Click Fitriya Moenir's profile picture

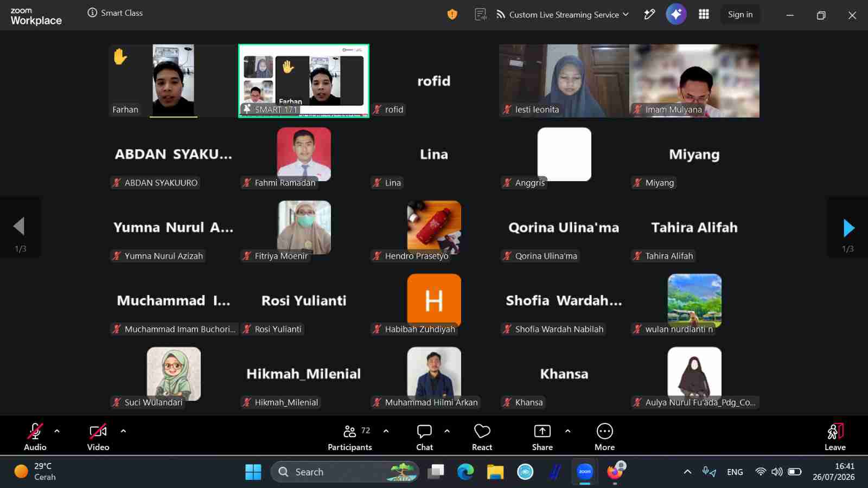coord(304,227)
